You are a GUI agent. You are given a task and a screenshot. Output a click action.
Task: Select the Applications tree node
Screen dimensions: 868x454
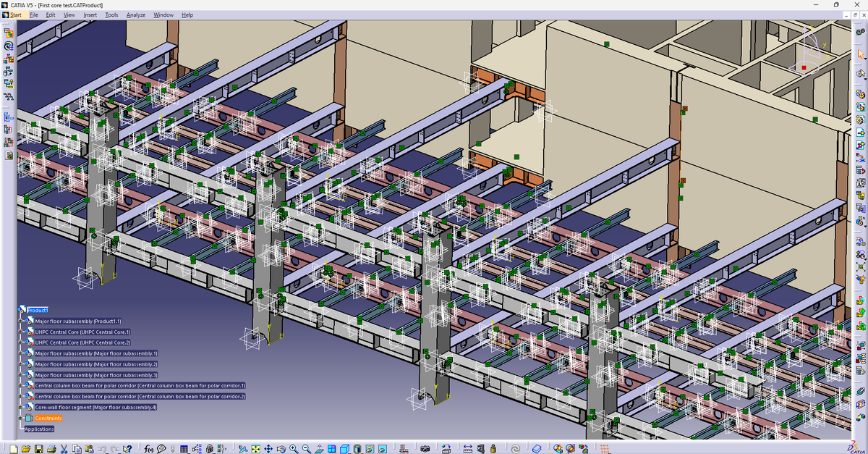point(40,429)
